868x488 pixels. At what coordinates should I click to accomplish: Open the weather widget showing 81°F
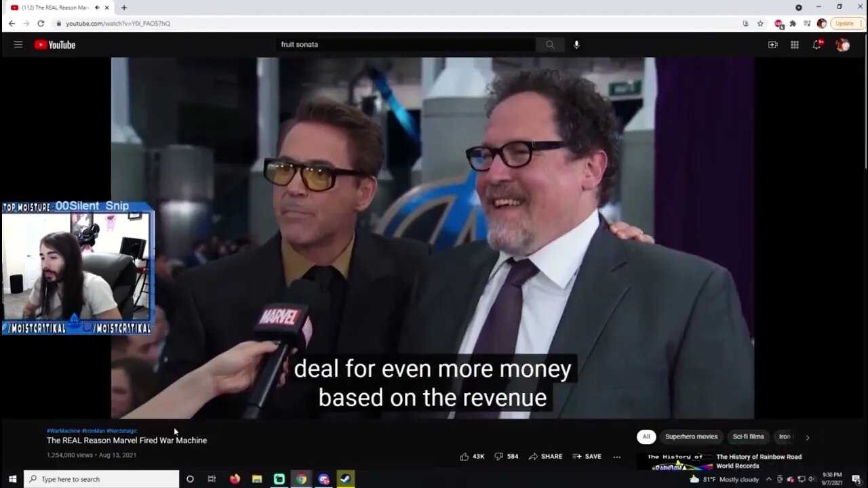tap(724, 479)
